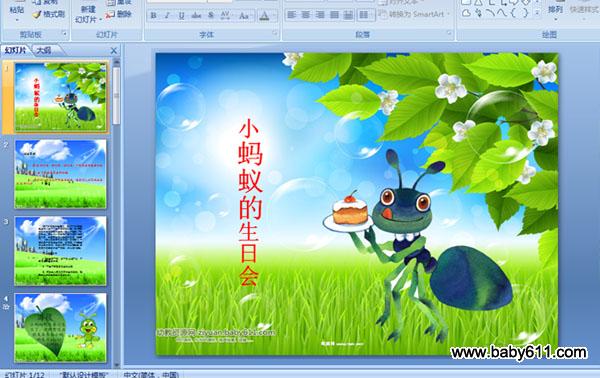Click the 新建幻灯片 new slide button

pos(88,13)
